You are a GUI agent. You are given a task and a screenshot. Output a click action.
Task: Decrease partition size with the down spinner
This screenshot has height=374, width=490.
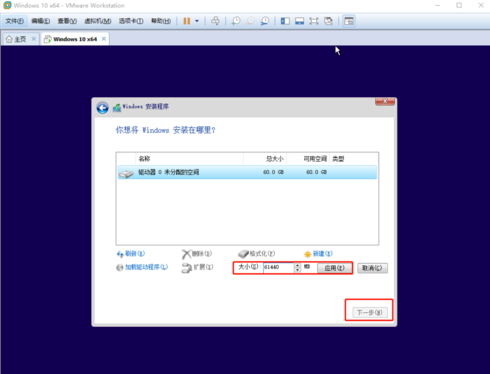click(x=297, y=270)
